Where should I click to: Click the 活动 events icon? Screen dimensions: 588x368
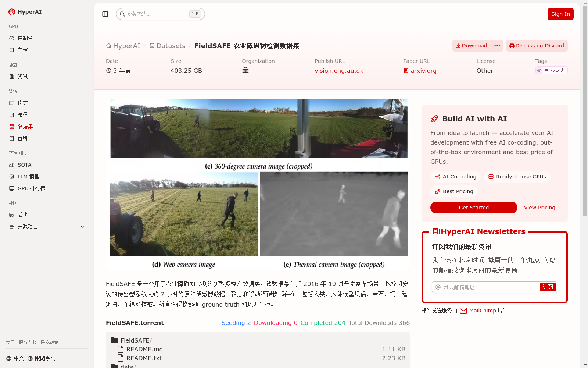[12, 215]
